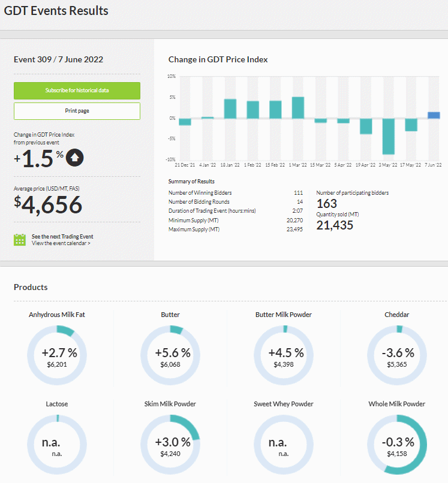Image resolution: width=448 pixels, height=483 pixels.
Task: Open the Cheddar product donut chart
Action: [x=397, y=355]
